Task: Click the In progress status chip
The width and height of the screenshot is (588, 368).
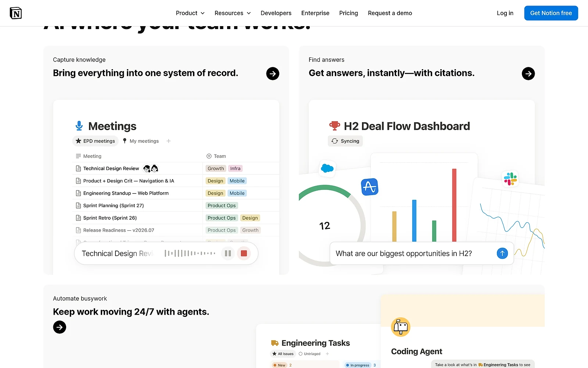Action: [358, 365]
